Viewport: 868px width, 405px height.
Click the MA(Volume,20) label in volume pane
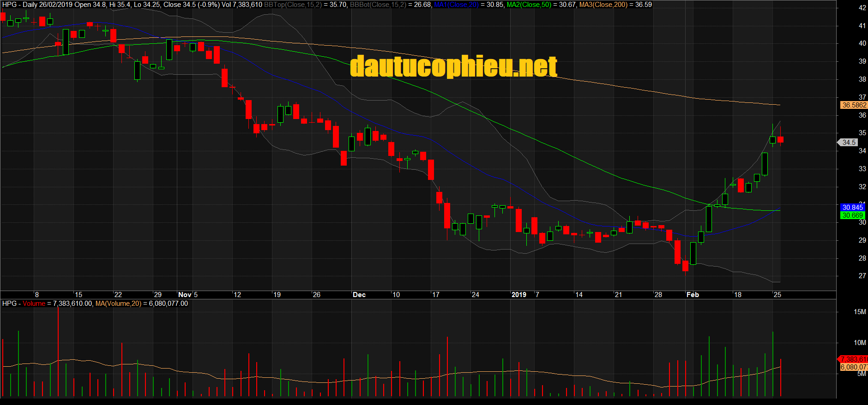(118, 304)
